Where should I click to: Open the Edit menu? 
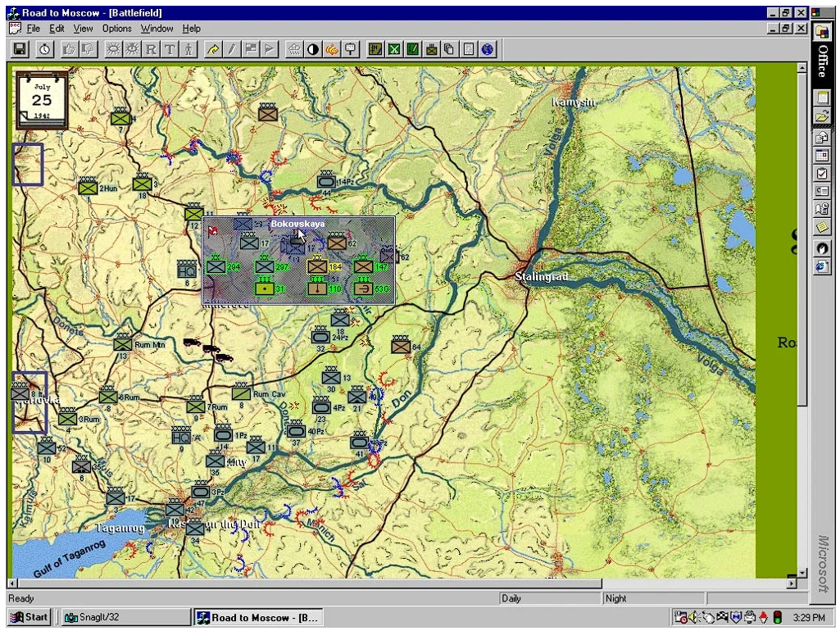[x=57, y=29]
